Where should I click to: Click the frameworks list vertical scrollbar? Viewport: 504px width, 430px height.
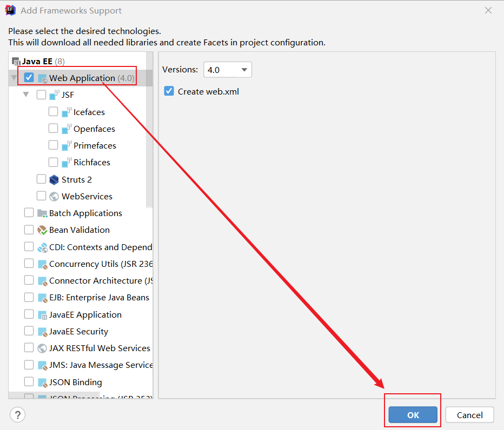point(149,130)
